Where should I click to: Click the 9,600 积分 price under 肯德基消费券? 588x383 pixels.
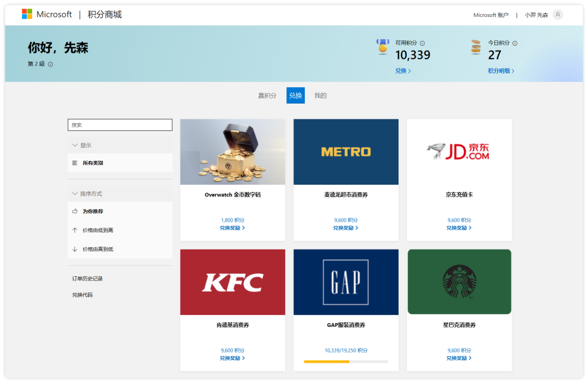pos(232,350)
